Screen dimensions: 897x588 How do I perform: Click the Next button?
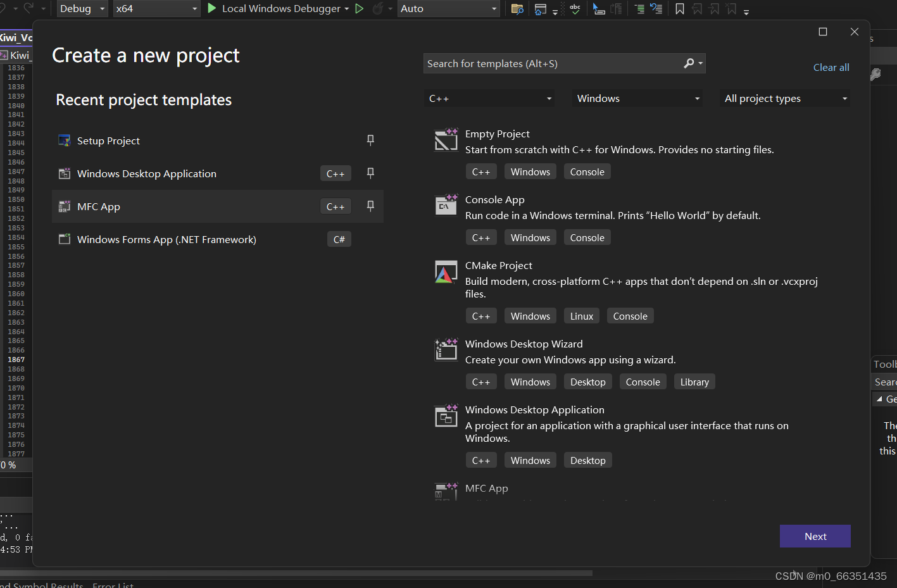tap(815, 536)
